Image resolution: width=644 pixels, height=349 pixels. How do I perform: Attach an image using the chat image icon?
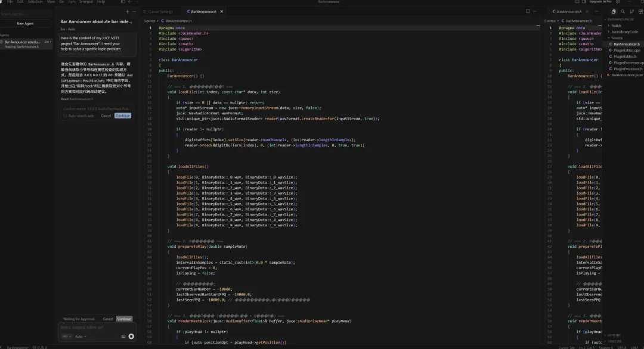pyautogui.click(x=123, y=336)
